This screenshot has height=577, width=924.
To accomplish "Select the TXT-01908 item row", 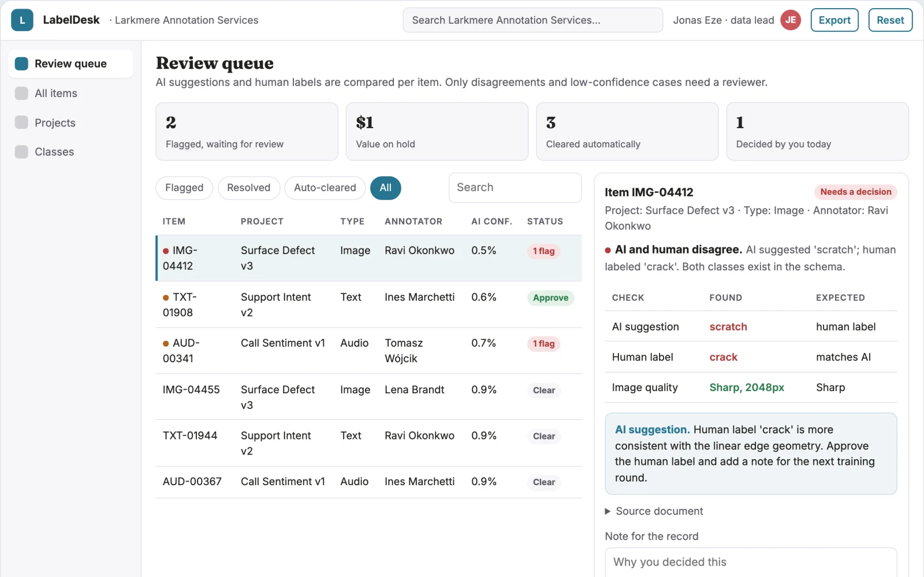I will (369, 304).
